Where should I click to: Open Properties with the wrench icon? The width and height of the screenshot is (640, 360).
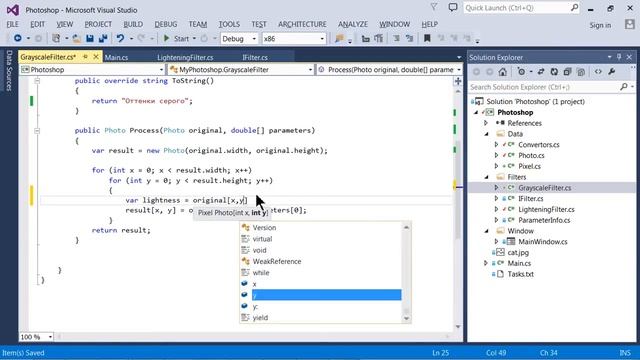(611, 72)
